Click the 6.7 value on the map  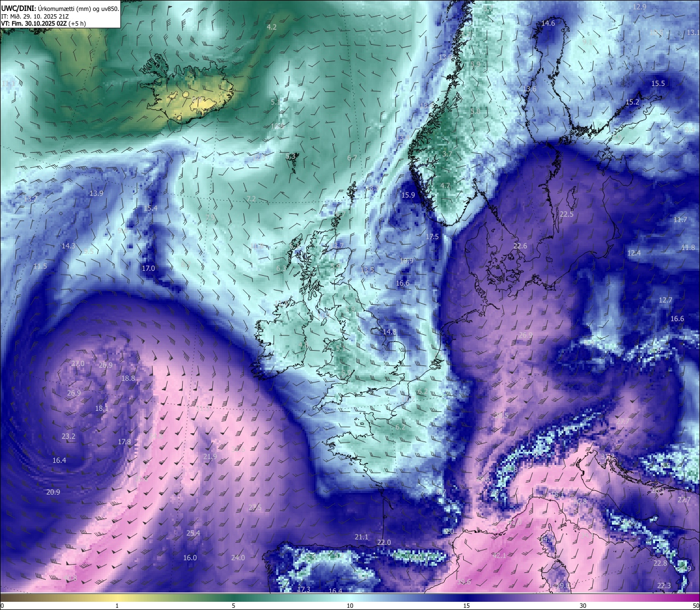[x=352, y=158]
